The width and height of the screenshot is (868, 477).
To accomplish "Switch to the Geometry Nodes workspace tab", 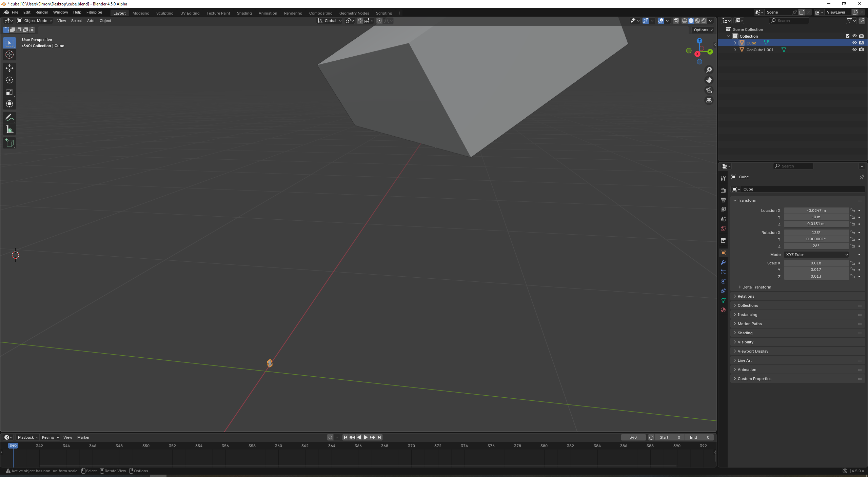I will 354,13.
